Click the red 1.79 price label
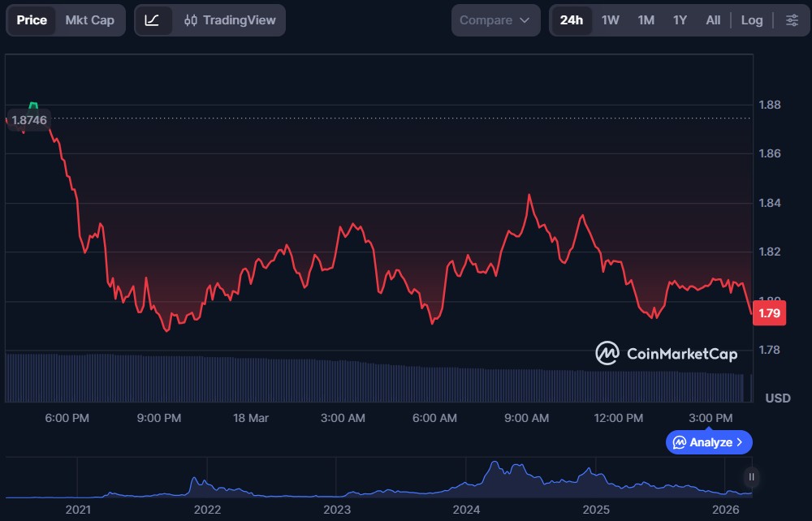This screenshot has height=521, width=812. [x=768, y=312]
